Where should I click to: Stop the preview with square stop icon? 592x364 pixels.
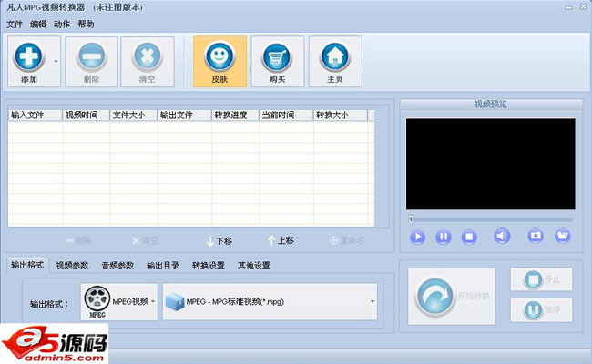coord(469,237)
